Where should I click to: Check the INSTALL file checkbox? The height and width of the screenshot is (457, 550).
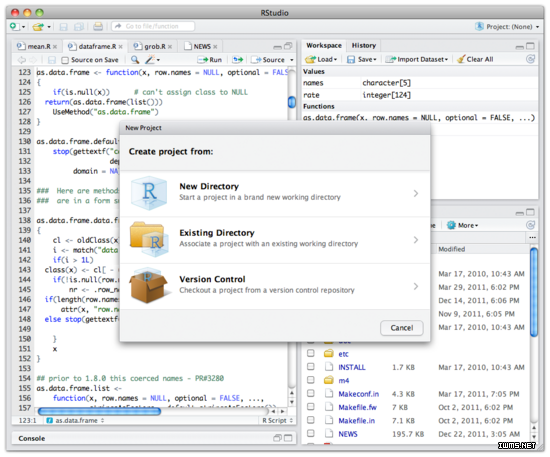[311, 367]
